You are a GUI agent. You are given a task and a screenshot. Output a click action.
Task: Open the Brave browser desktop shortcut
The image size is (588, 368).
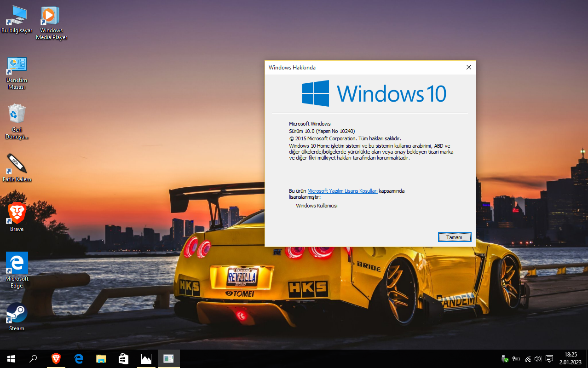coord(17,213)
